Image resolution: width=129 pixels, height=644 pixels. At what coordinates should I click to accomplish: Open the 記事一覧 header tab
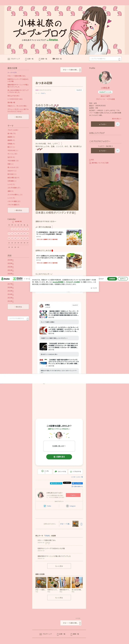click(29, 59)
